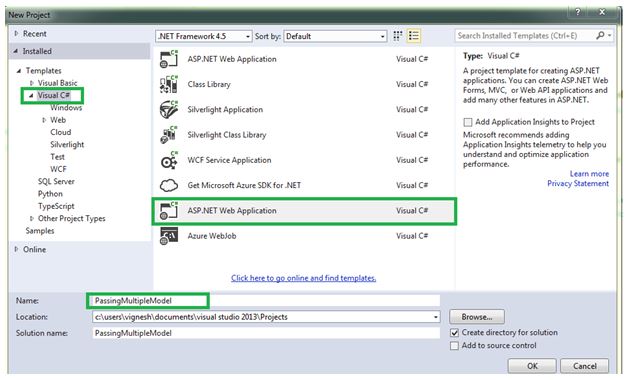Click the Azure SDK cloud icon

(x=169, y=185)
